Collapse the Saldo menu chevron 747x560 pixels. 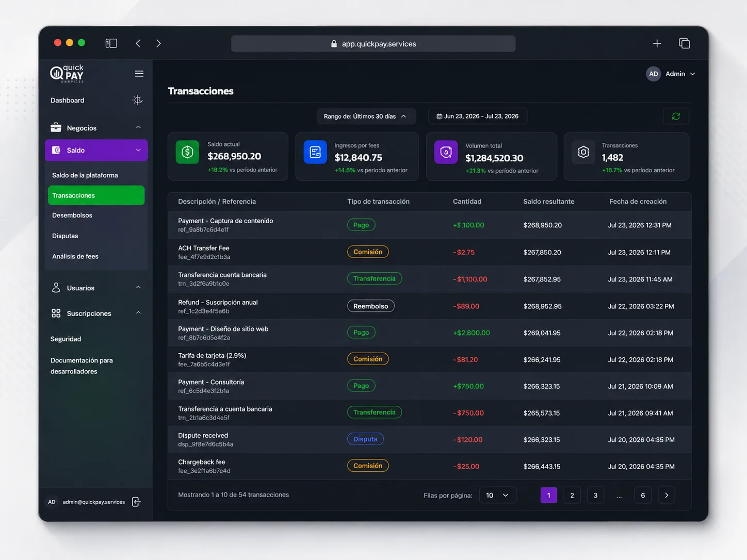click(138, 150)
